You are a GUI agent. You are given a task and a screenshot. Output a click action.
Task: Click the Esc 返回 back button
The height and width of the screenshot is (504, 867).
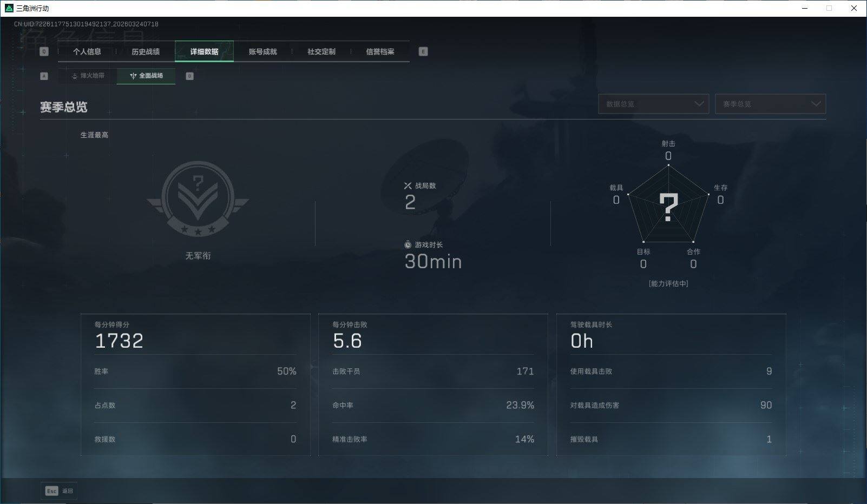click(x=59, y=491)
